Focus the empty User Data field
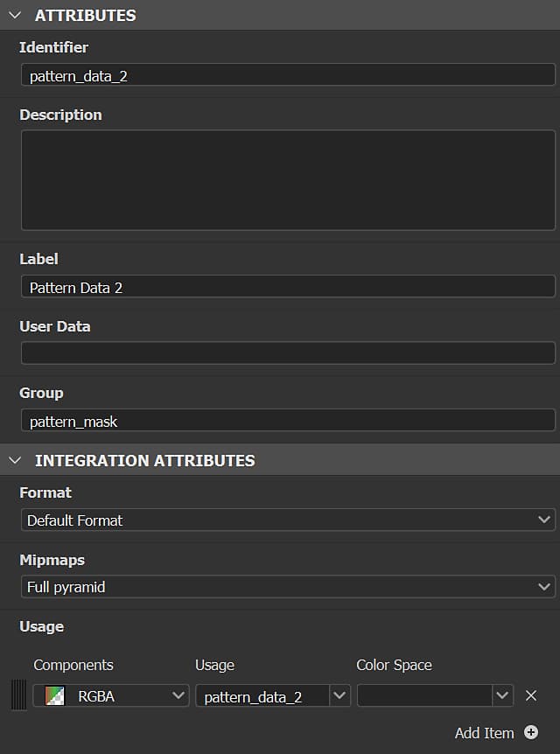The height and width of the screenshot is (754, 560). (287, 353)
